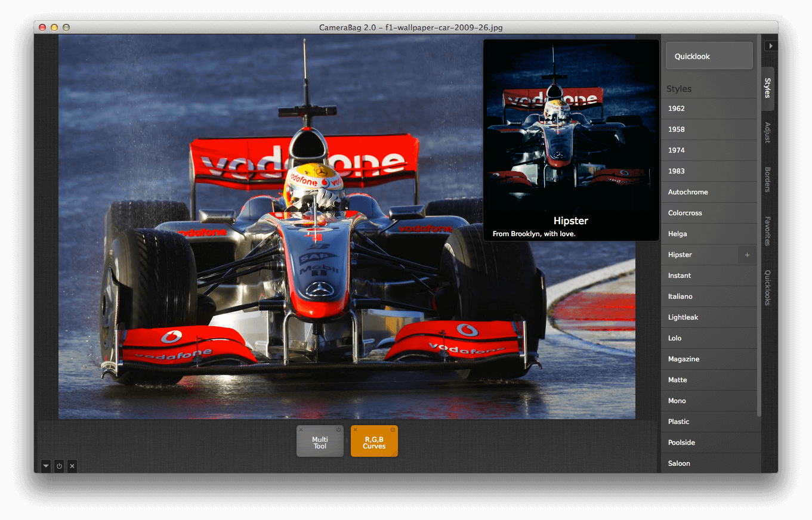Viewport: 812px width, 520px height.
Task: Click the styles list vertical scrollbar
Action: (x=759, y=225)
